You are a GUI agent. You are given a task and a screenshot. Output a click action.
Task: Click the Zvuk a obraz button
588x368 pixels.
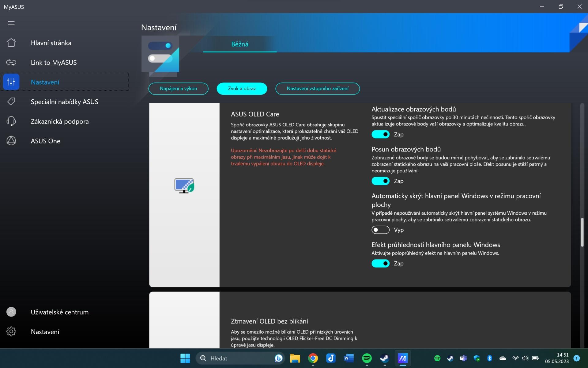(x=242, y=89)
